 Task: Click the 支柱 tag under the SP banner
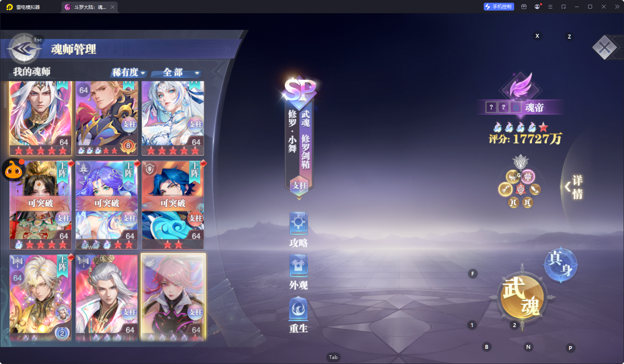300,186
